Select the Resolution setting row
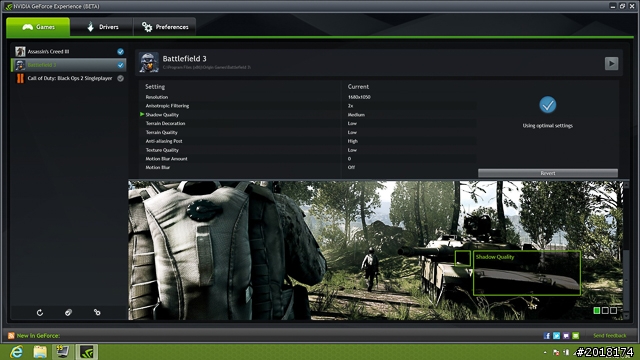The image size is (640, 360). pos(308,97)
